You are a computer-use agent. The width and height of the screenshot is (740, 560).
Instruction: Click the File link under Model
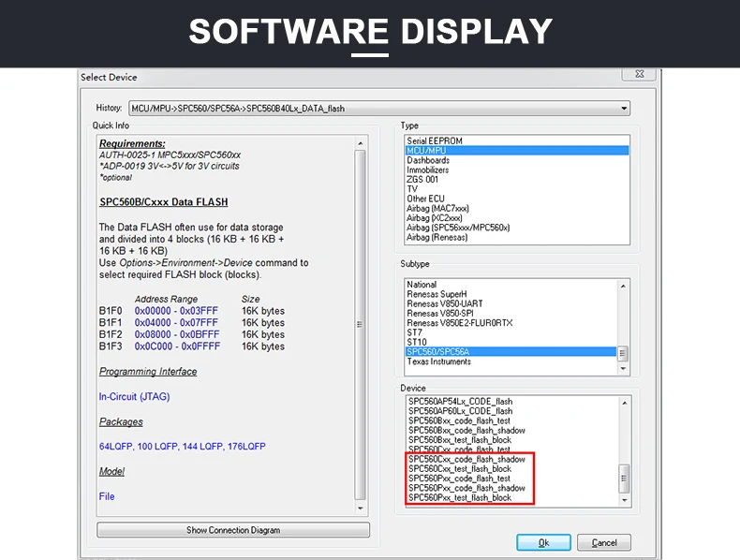tap(107, 496)
